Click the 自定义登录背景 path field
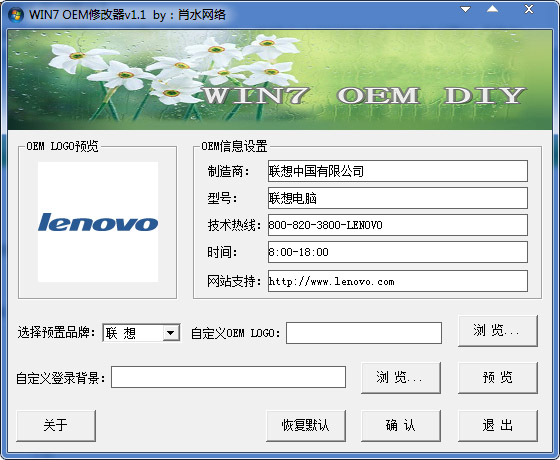 click(x=228, y=377)
